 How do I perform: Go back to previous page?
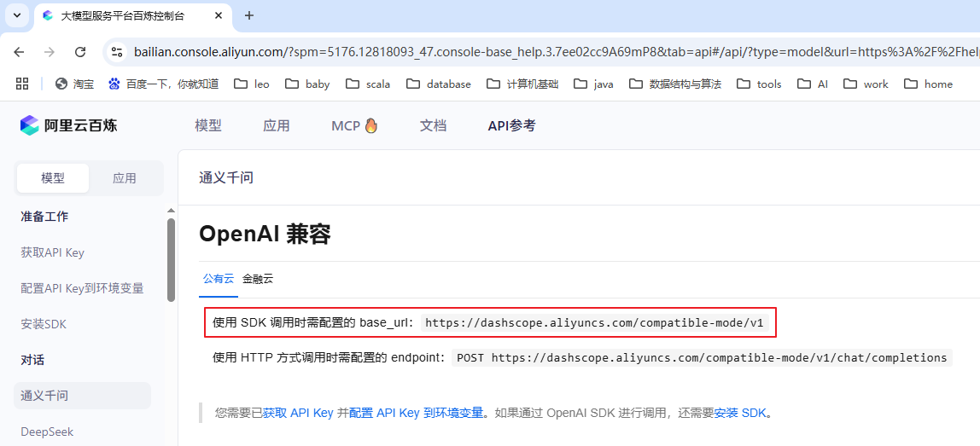click(19, 53)
